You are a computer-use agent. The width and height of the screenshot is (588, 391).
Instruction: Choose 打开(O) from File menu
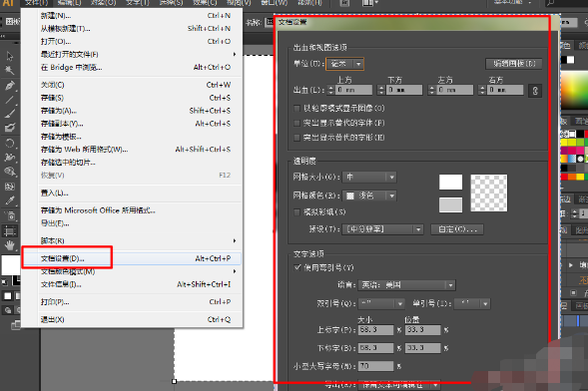click(x=140, y=41)
